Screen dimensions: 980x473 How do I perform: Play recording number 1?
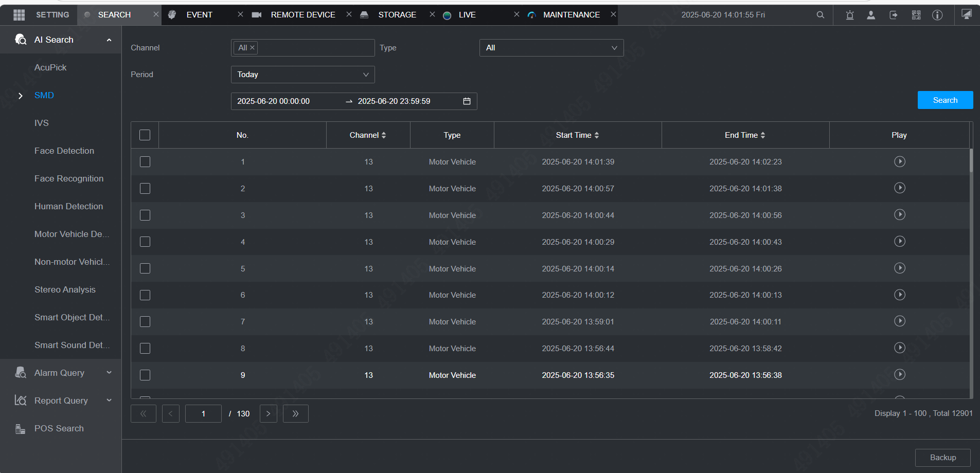[899, 161]
